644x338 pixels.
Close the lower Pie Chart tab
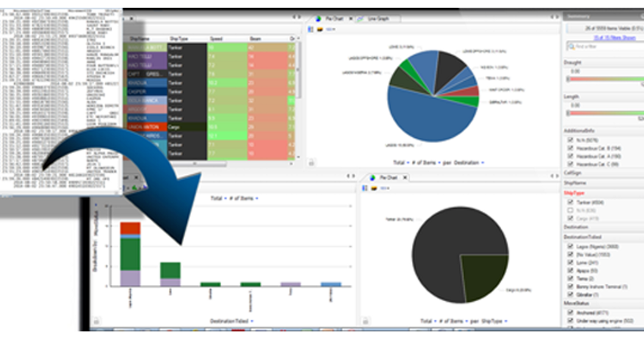tap(405, 177)
